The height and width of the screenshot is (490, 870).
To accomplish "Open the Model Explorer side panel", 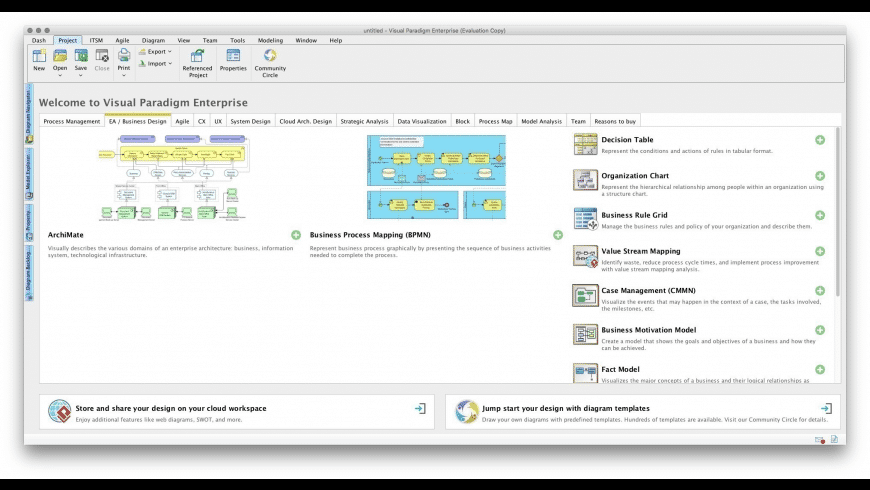I will [29, 174].
